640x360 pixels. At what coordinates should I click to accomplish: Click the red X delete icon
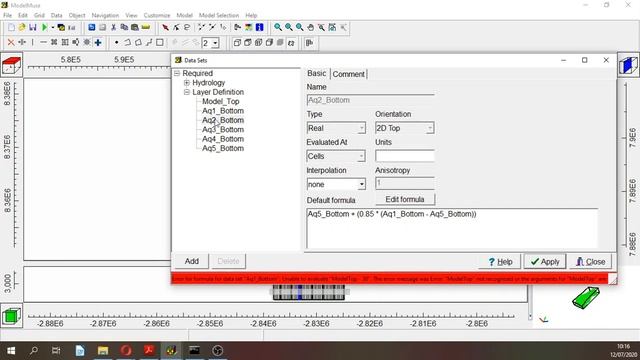[11, 42]
